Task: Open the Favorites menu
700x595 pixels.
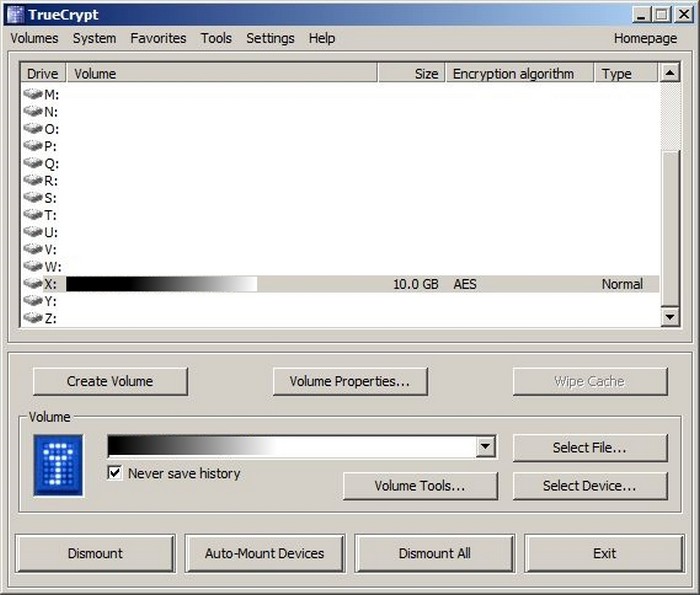Action: [x=158, y=38]
